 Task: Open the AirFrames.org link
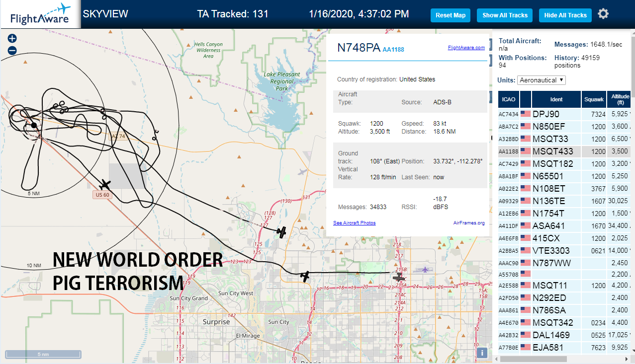(x=469, y=223)
